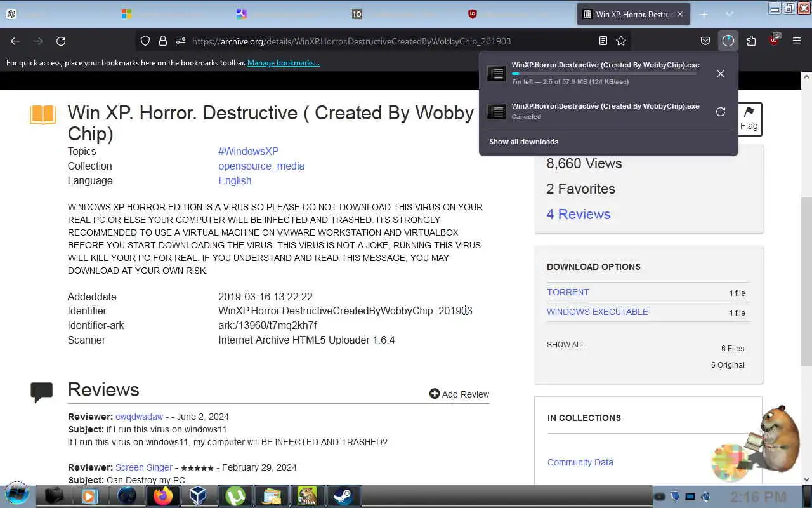The height and width of the screenshot is (508, 812).
Task: Click the volume speaker tray icon
Action: [705, 497]
